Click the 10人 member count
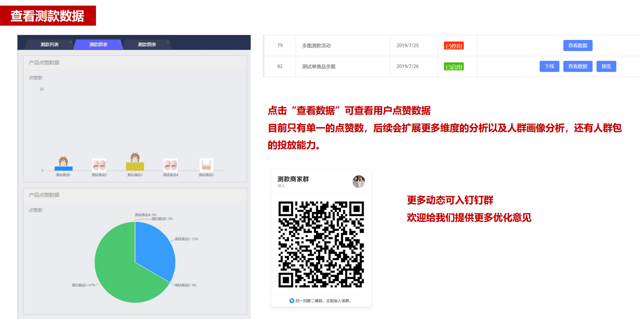The width and height of the screenshot is (644, 319). 281,186
